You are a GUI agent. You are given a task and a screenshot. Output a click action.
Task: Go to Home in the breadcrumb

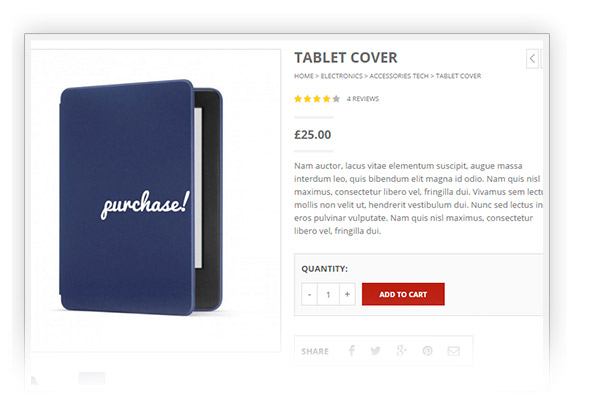tap(304, 76)
